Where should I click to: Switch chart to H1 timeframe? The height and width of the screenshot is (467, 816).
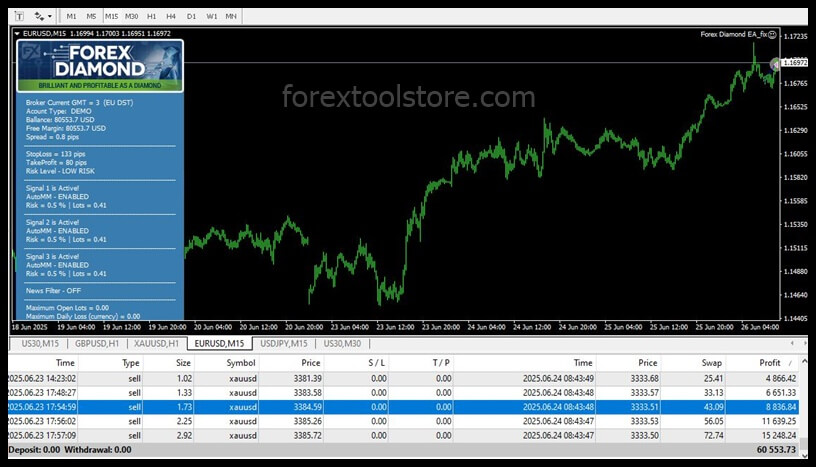(x=151, y=16)
